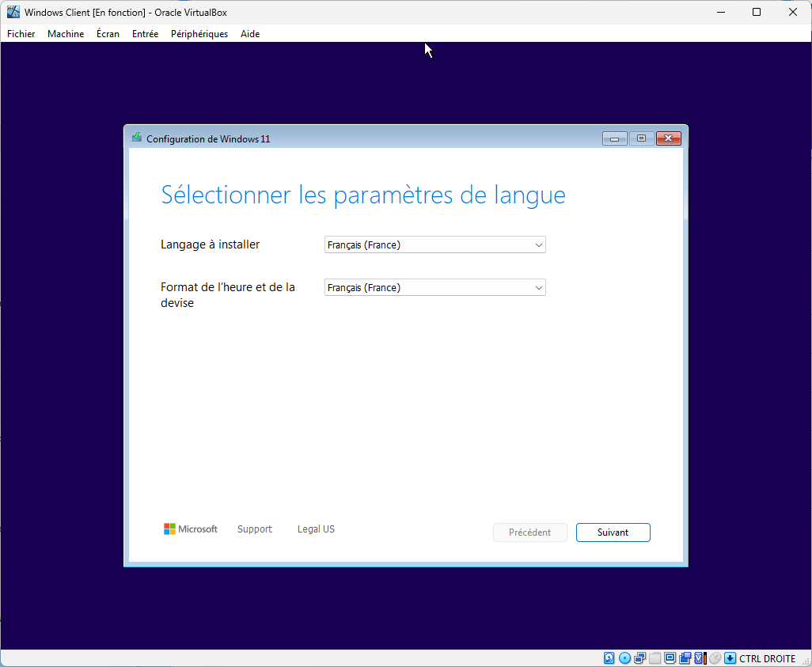Open the Fichier menu

click(x=21, y=34)
